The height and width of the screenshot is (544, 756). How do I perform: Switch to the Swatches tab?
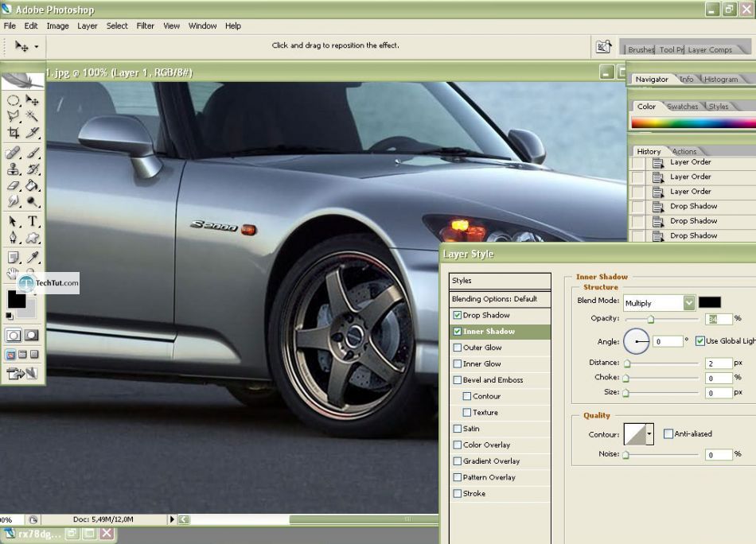pos(682,107)
